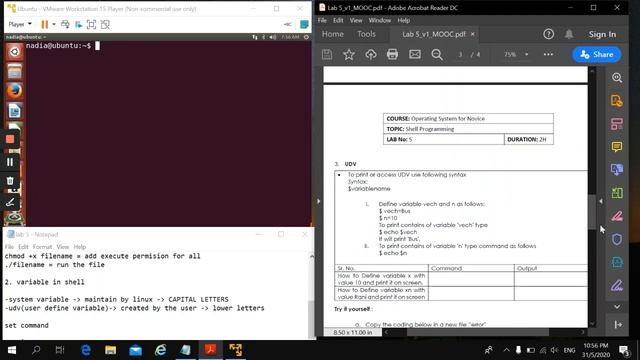Click the VMware sticky note icon
This screenshot has width=640, height=360.
tap(304, 24)
